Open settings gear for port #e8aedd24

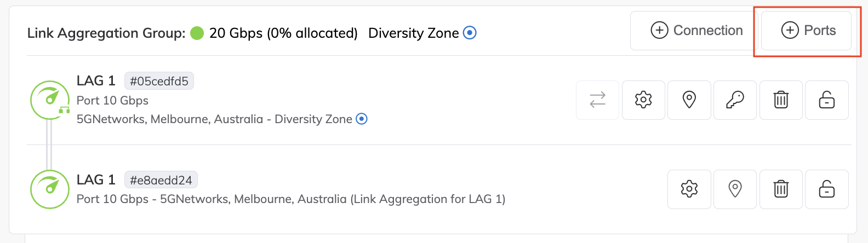click(x=689, y=189)
